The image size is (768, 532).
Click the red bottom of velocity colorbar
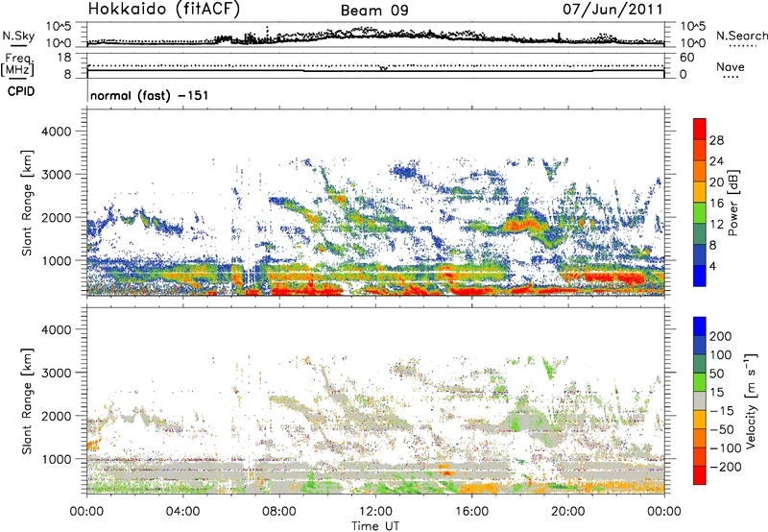click(x=700, y=475)
